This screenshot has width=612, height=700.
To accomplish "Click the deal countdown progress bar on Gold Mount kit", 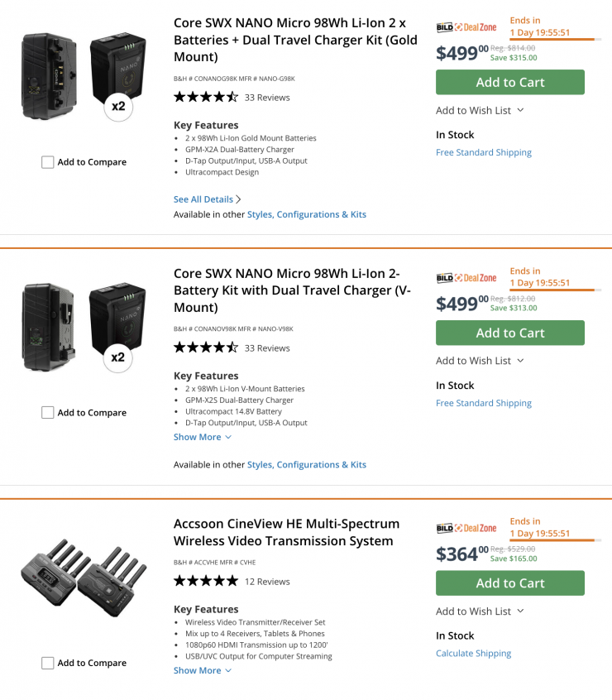I will pos(552,40).
